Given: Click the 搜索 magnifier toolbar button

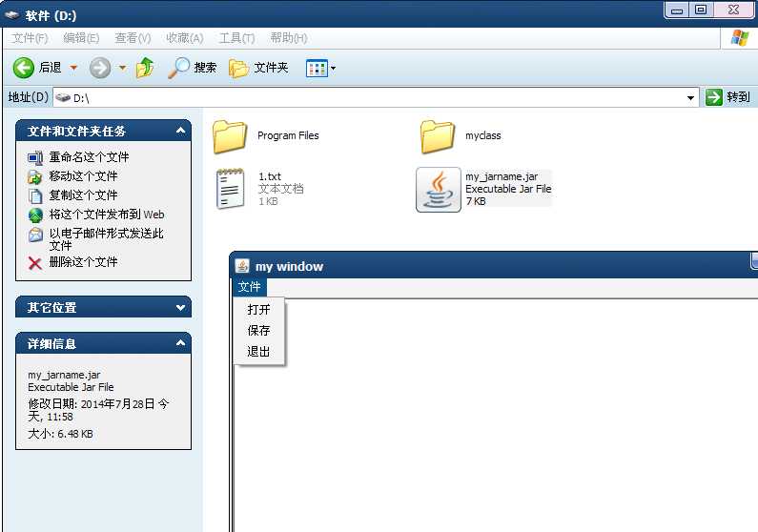Looking at the screenshot, I should pyautogui.click(x=192, y=68).
